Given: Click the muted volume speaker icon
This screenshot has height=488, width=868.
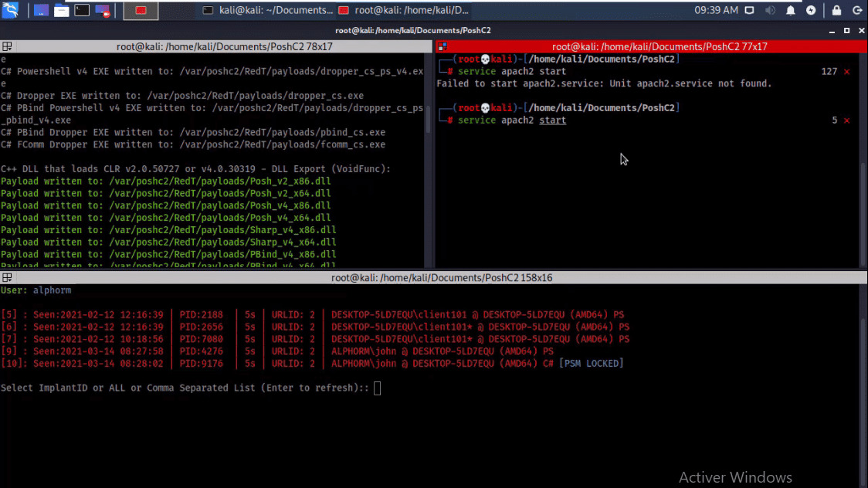Looking at the screenshot, I should pyautogui.click(x=770, y=11).
